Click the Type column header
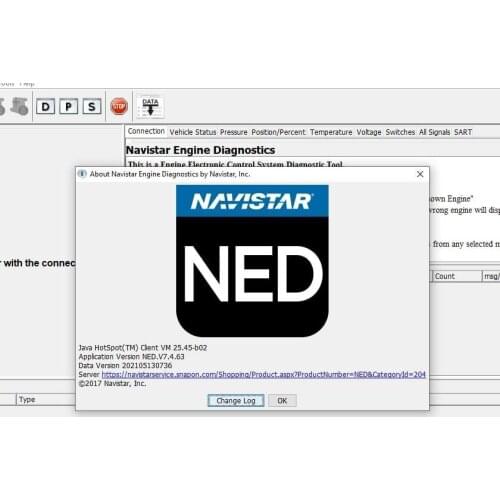Screen dimensions: 500x500 pyautogui.click(x=46, y=399)
